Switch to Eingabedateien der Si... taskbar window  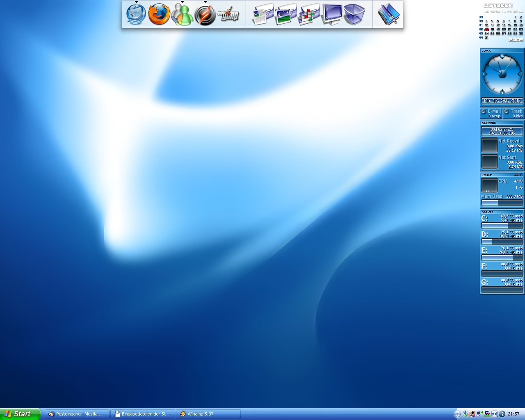[x=143, y=414]
